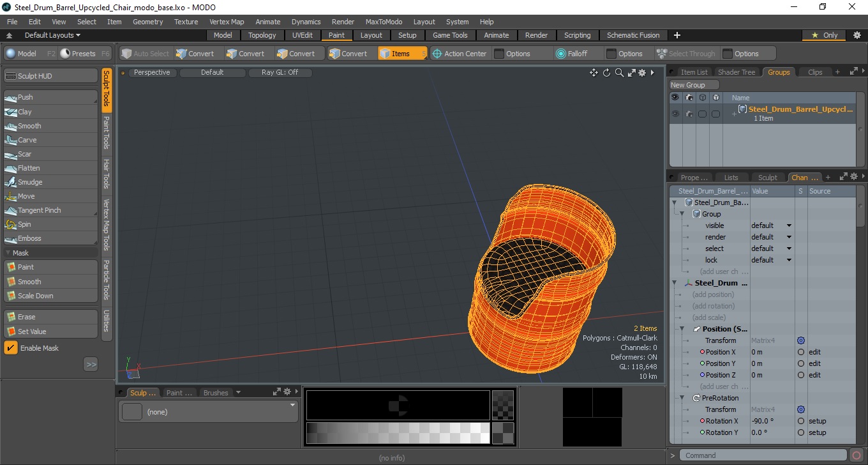The width and height of the screenshot is (868, 465).
Task: Activate the Tangent Pinch tool
Action: (x=51, y=210)
